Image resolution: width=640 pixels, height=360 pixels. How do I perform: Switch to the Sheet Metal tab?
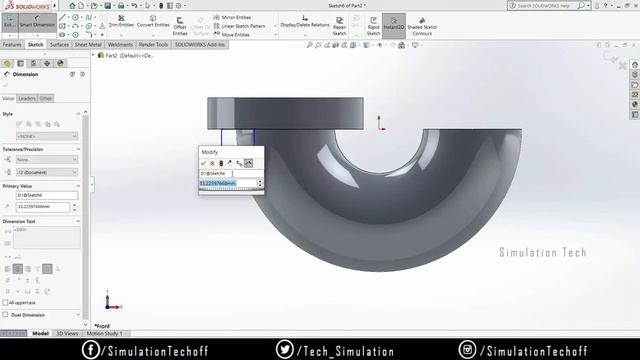point(88,44)
